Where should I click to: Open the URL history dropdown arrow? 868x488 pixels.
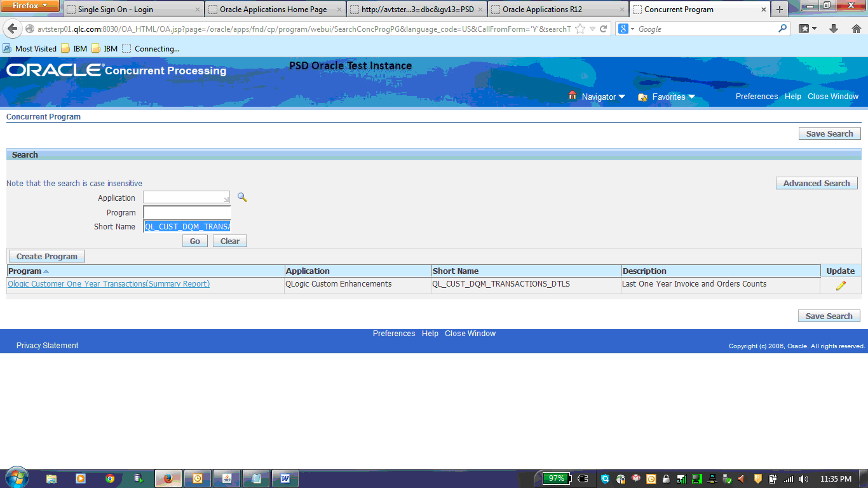pyautogui.click(x=593, y=29)
